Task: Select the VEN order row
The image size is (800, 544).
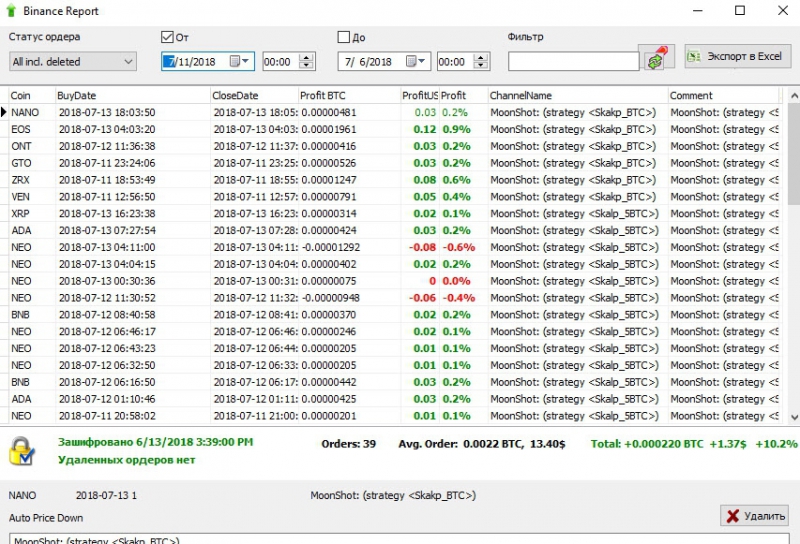Action: pos(394,196)
